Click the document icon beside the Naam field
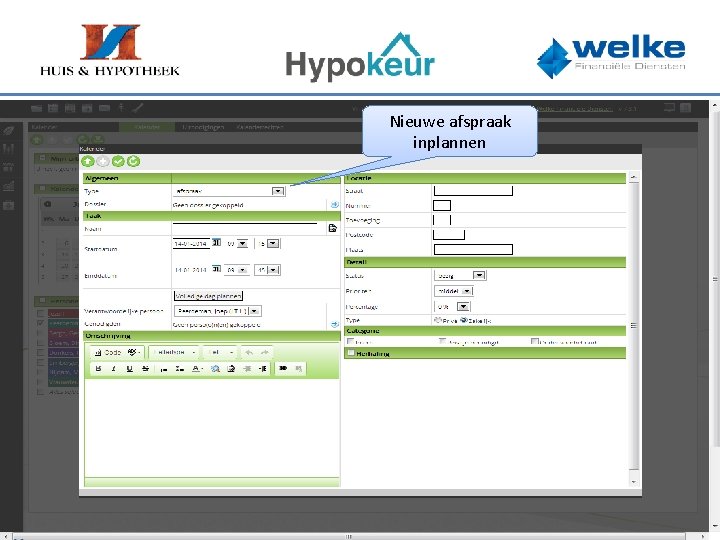Viewport: 720px width, 540px height. [333, 228]
